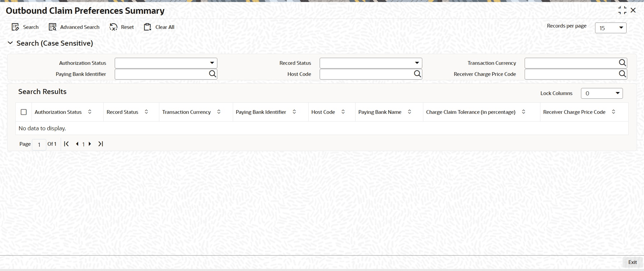Open the Authorization Status dropdown
644x271 pixels.
point(166,63)
